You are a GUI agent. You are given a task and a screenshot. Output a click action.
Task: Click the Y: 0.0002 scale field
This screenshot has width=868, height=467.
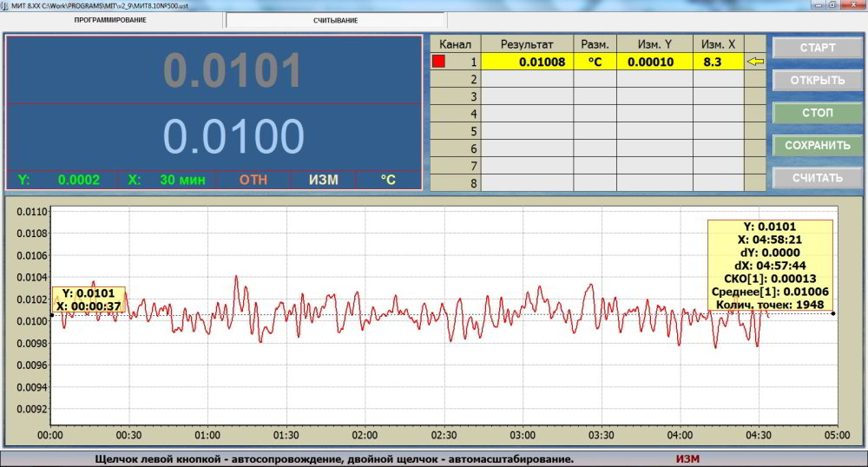60,181
